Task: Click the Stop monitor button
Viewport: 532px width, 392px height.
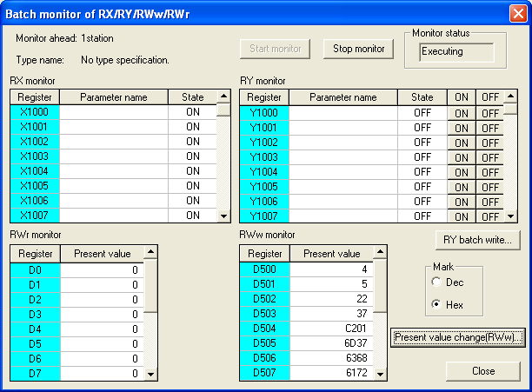Action: pos(358,50)
